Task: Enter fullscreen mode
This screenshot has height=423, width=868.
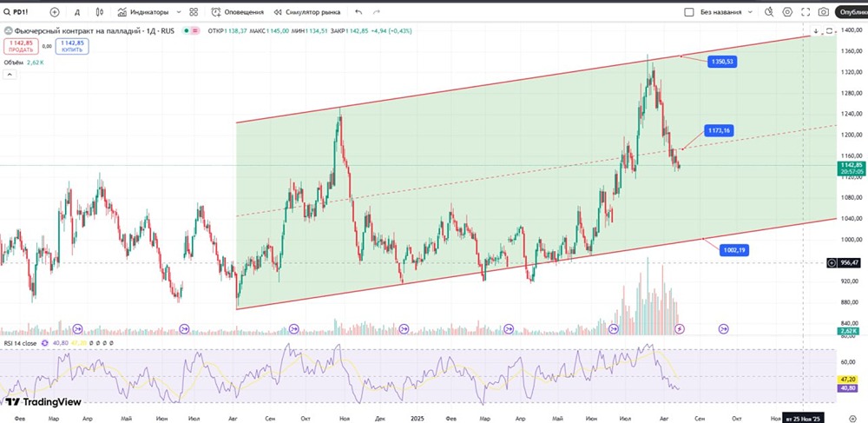Action: pos(806,11)
